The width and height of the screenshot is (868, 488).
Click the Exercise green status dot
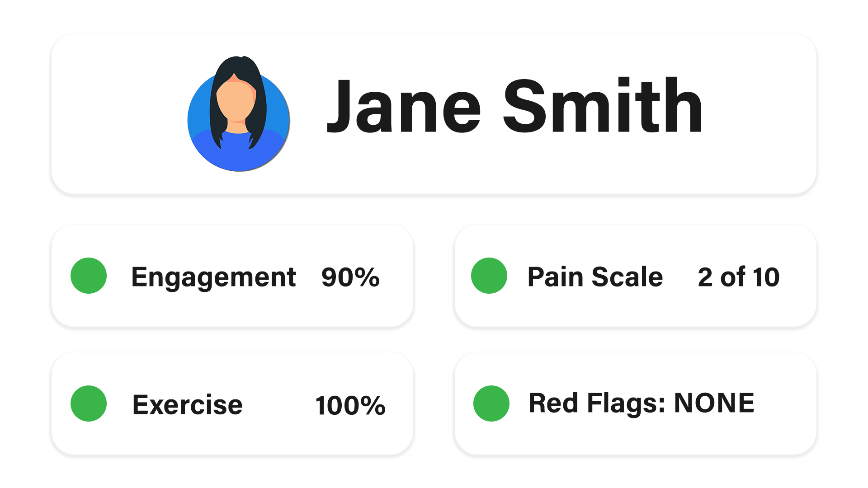[89, 404]
